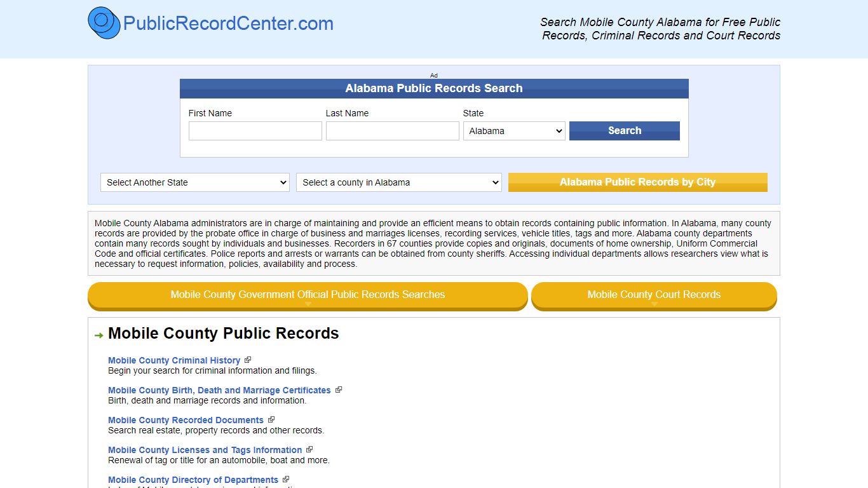Image resolution: width=868 pixels, height=488 pixels.
Task: Click the Mobile County Alabama administrators intro paragraph
Action: pos(433,243)
